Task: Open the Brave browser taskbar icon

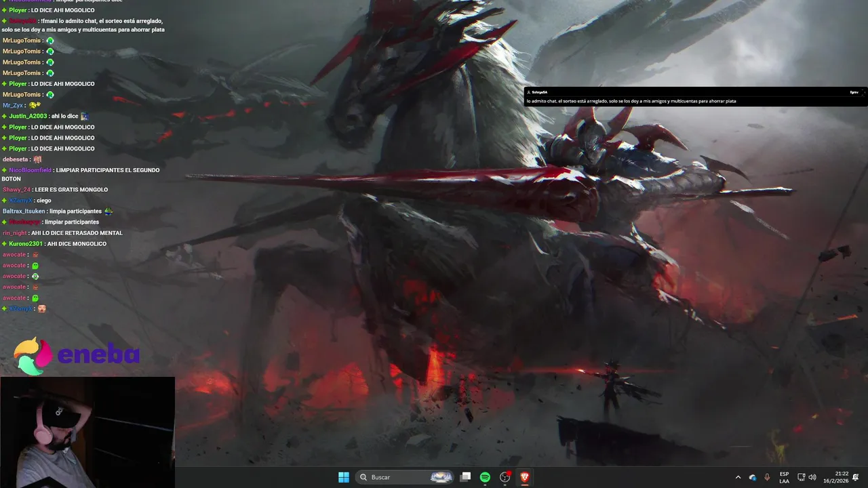Action: (524, 477)
